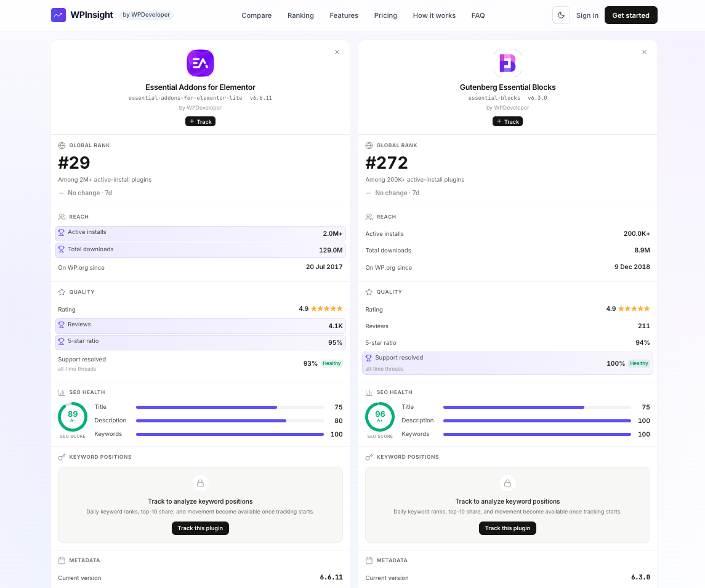This screenshot has width=705, height=588.
Task: Click the current version 6.3.0 value
Action: (x=640, y=577)
